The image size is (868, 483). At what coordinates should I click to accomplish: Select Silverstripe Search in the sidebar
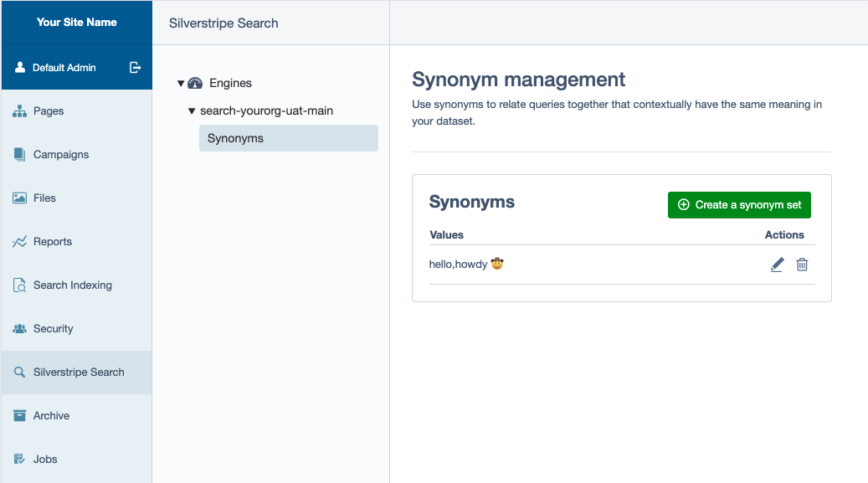tap(77, 373)
